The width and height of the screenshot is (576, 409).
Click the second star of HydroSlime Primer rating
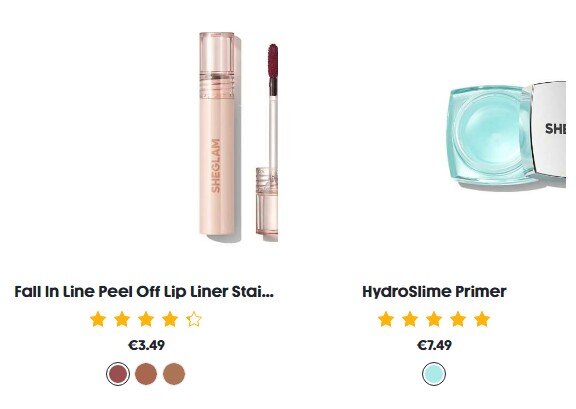[410, 319]
